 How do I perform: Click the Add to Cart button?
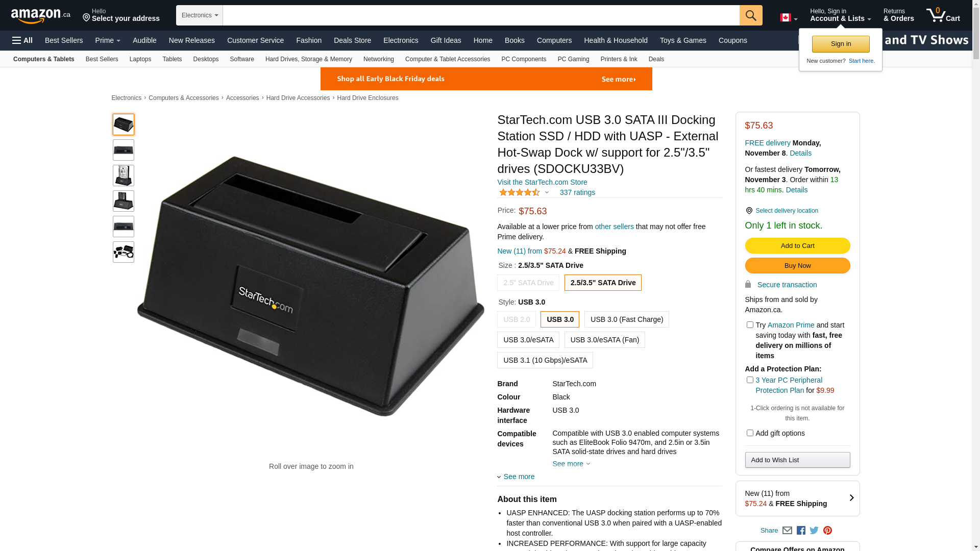click(797, 246)
